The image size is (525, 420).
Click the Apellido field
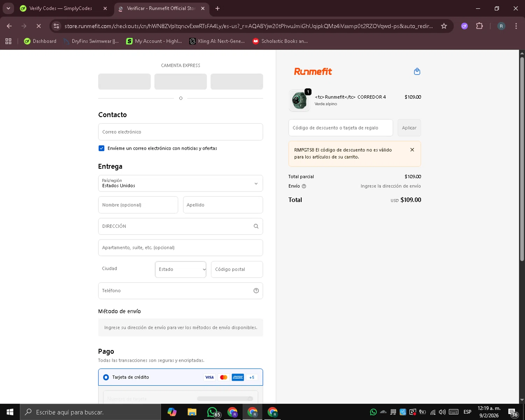[223, 205]
